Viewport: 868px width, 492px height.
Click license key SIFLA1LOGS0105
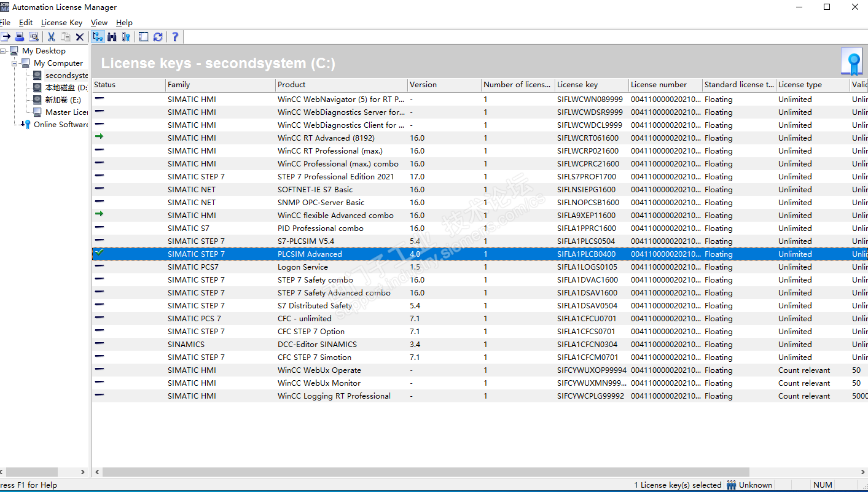click(x=587, y=267)
